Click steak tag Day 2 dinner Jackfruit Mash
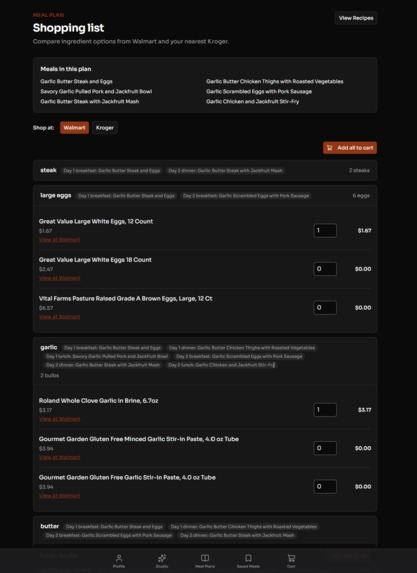417x573 pixels. coord(225,171)
